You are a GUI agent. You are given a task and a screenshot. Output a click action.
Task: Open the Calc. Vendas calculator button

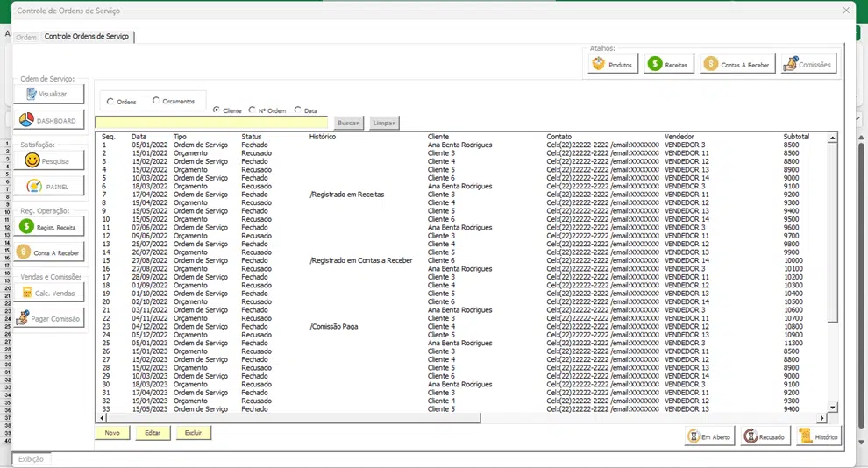(x=49, y=293)
